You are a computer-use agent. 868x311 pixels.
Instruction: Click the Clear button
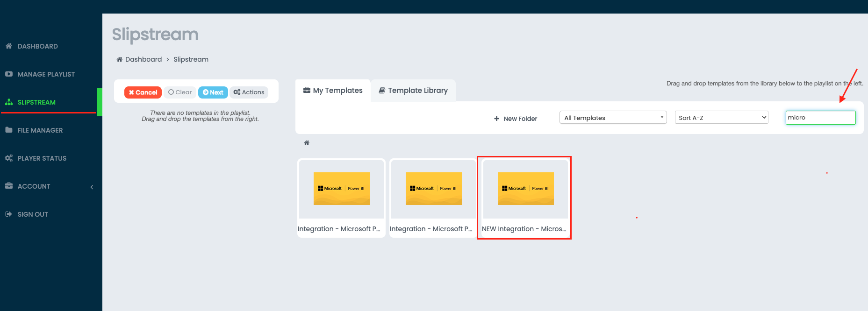tap(180, 92)
